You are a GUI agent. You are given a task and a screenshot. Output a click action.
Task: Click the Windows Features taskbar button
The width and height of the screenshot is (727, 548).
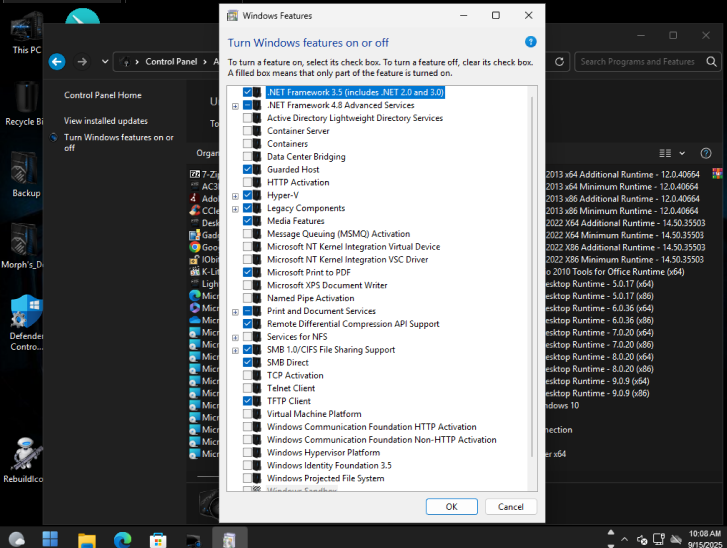pyautogui.click(x=230, y=539)
